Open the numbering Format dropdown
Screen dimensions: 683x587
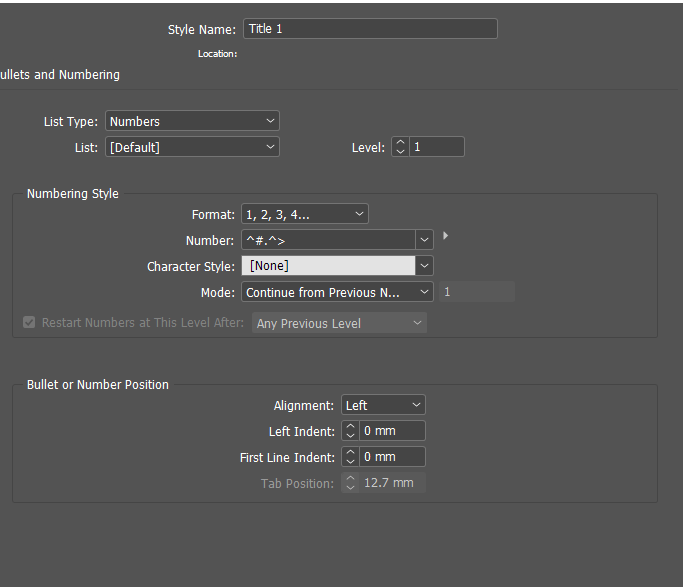305,214
